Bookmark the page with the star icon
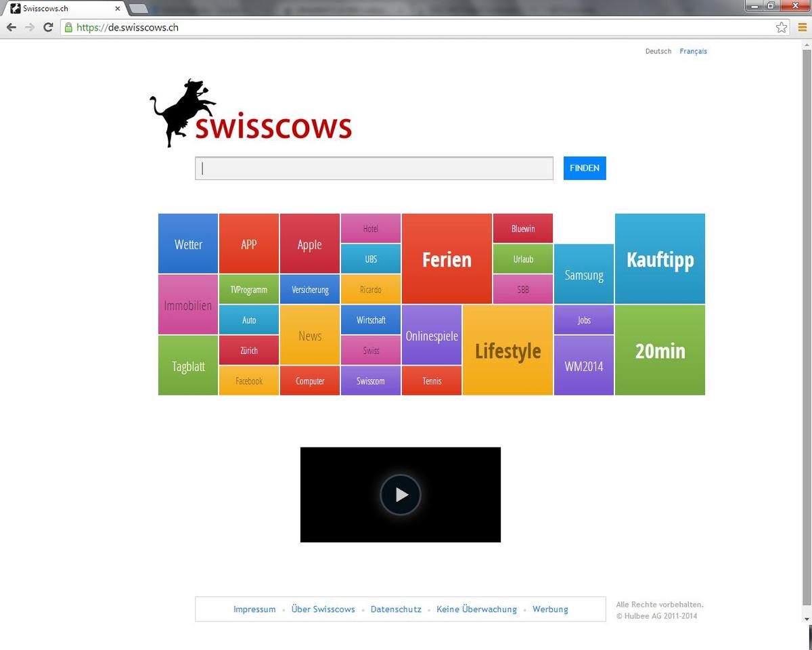 pos(781,27)
